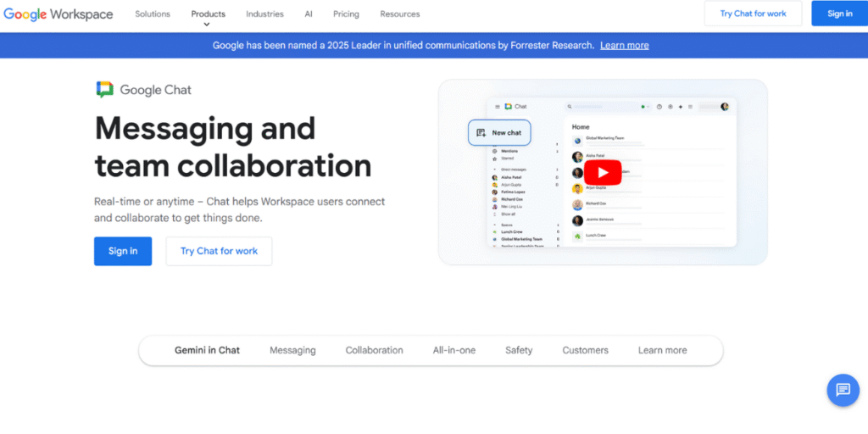Go to the AI menu item
Image resolution: width=868 pixels, height=434 pixels.
coord(309,14)
